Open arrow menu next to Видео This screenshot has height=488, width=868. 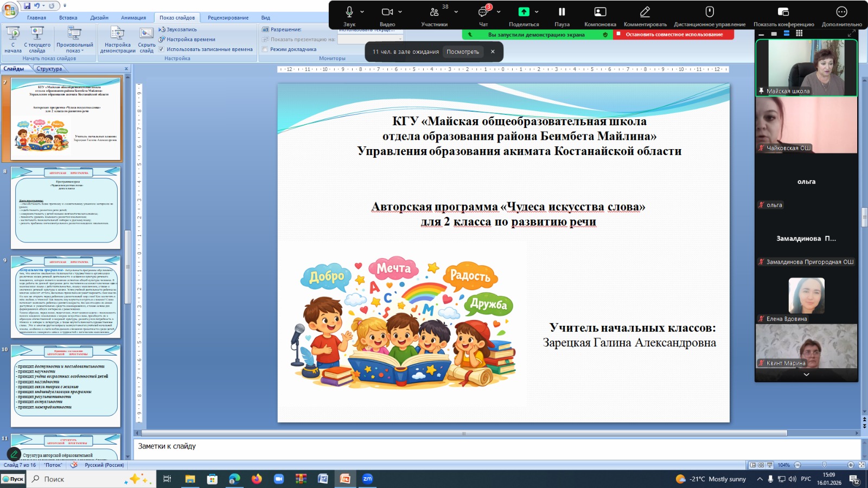pyautogui.click(x=400, y=12)
